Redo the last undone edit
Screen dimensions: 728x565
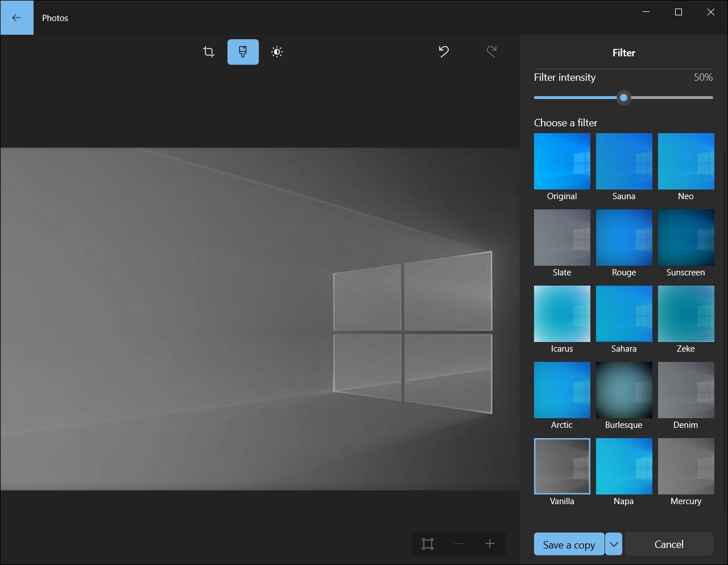(x=491, y=52)
